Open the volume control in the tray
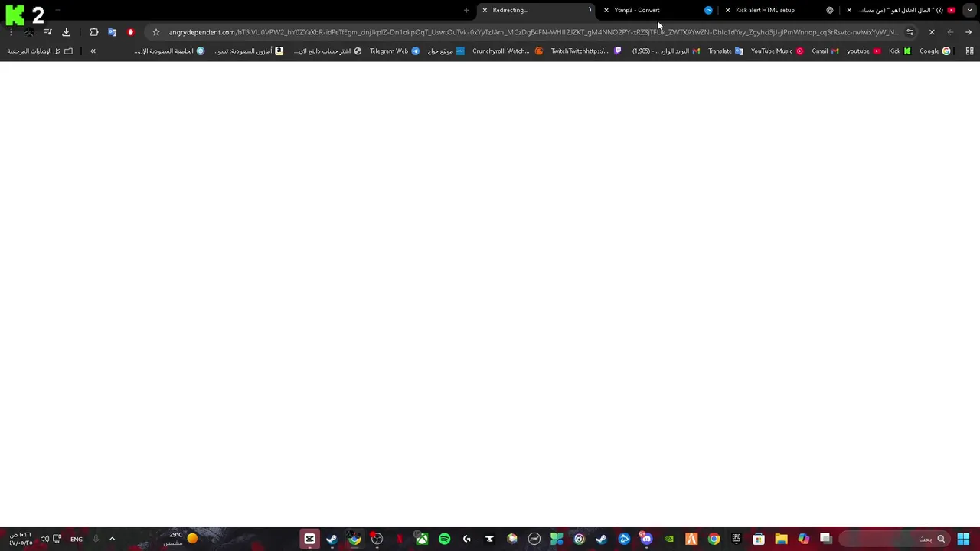This screenshot has height=551, width=980. (44, 539)
